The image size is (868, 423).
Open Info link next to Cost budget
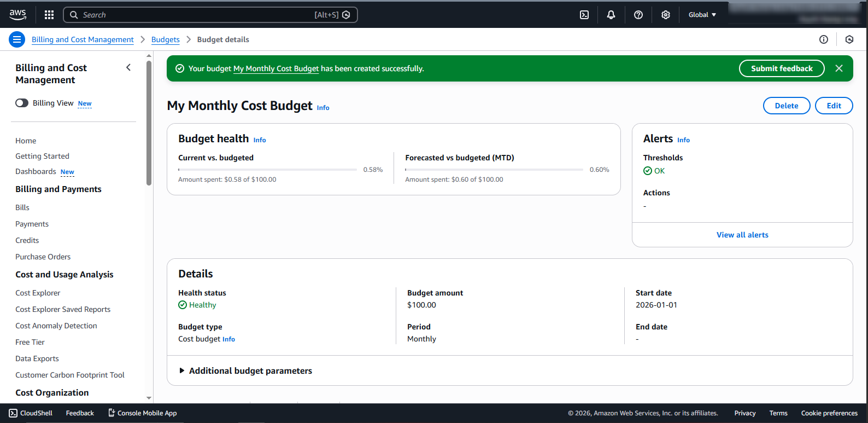228,339
